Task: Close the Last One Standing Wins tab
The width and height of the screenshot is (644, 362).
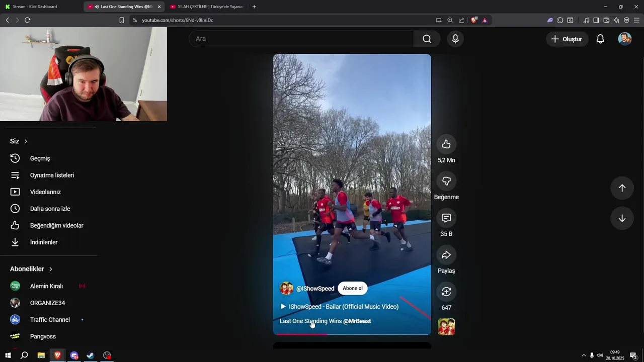Action: coord(159,7)
